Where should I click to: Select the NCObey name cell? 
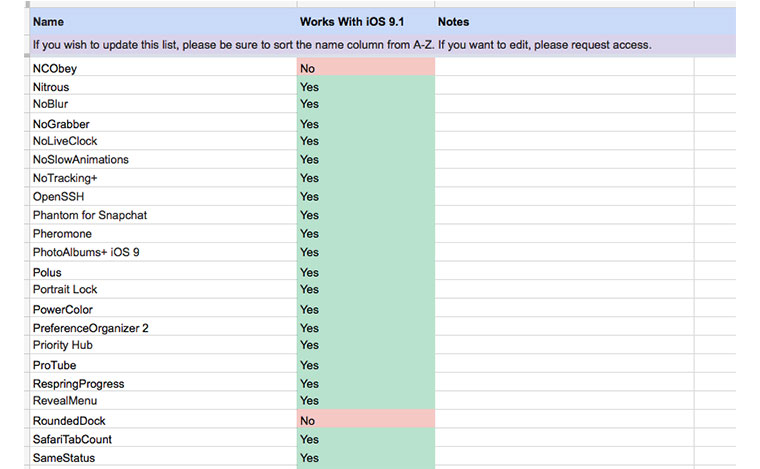click(x=163, y=67)
